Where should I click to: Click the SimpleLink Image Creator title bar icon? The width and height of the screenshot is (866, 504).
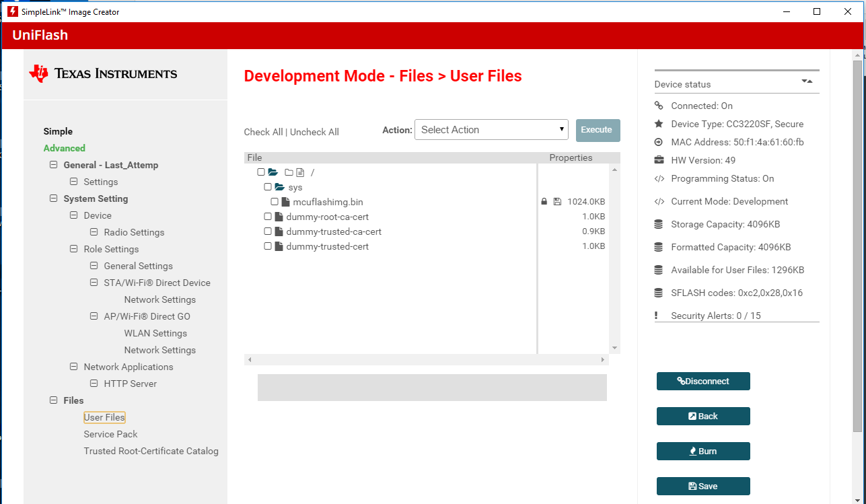12,11
